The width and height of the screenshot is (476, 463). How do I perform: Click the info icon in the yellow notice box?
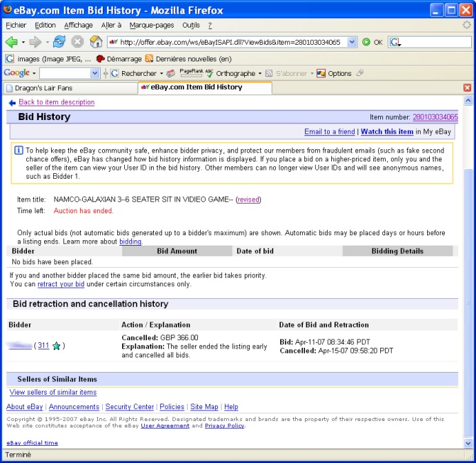pyautogui.click(x=19, y=150)
